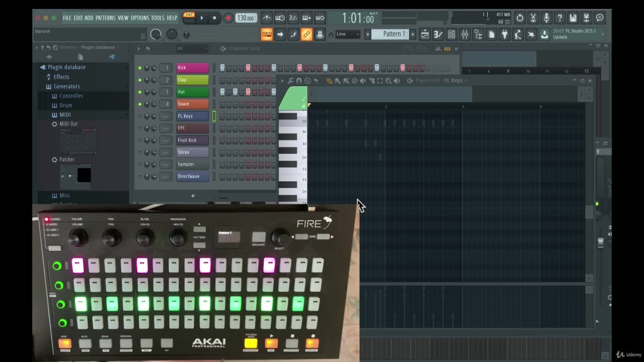The width and height of the screenshot is (644, 362).
Task: Open the OPTIONS menu
Action: pos(140,18)
